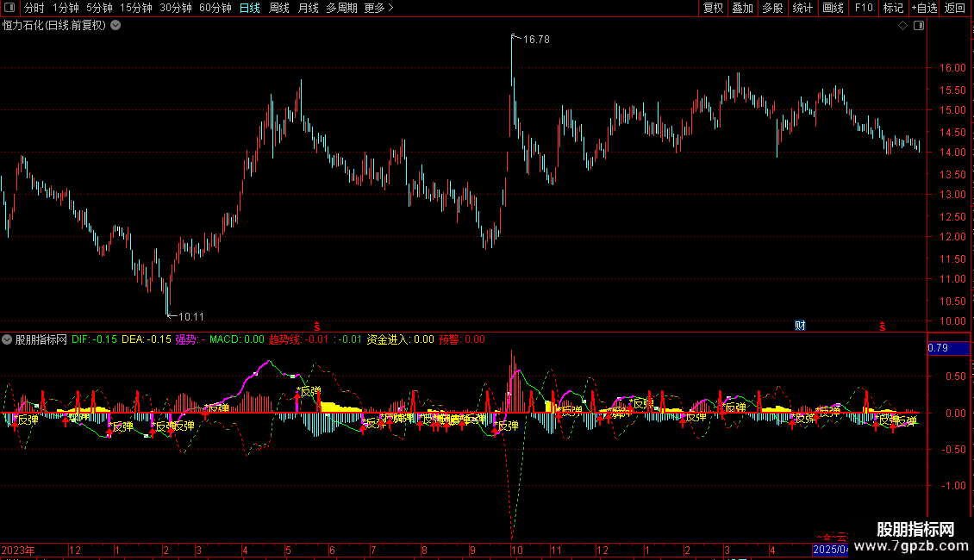Click the 预警: 0.00 label
Viewport: 974px width, 560px height.
click(x=461, y=339)
